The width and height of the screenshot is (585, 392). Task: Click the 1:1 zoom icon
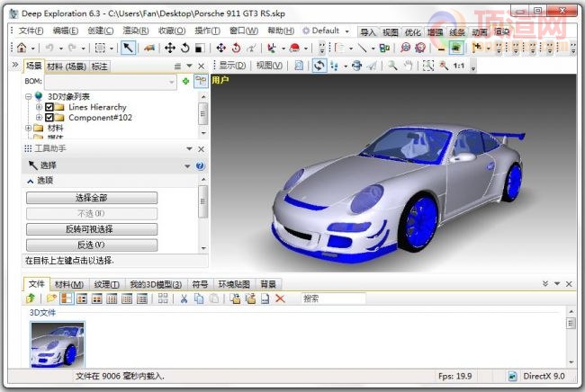tap(458, 66)
